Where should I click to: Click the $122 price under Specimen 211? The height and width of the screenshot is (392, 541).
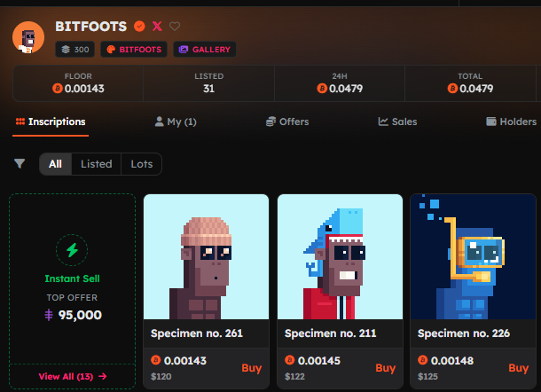pos(294,376)
